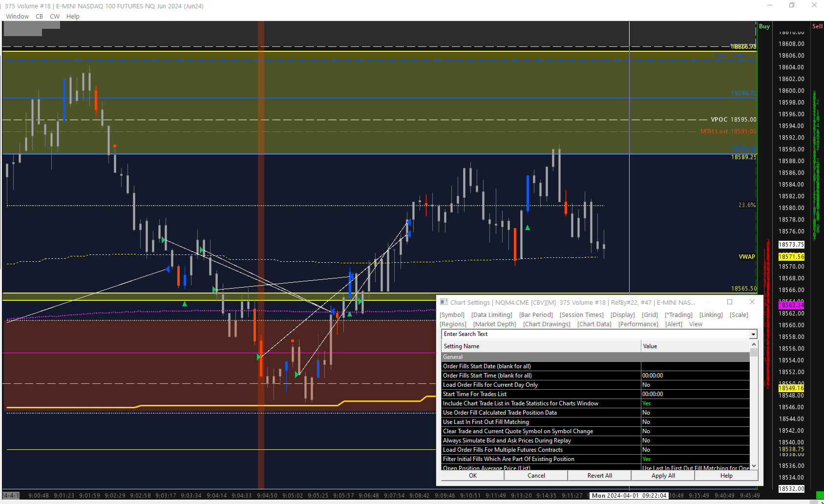Switch to the [Chart Data] tab
Viewport: 824px width, 504px height.
pyautogui.click(x=594, y=324)
